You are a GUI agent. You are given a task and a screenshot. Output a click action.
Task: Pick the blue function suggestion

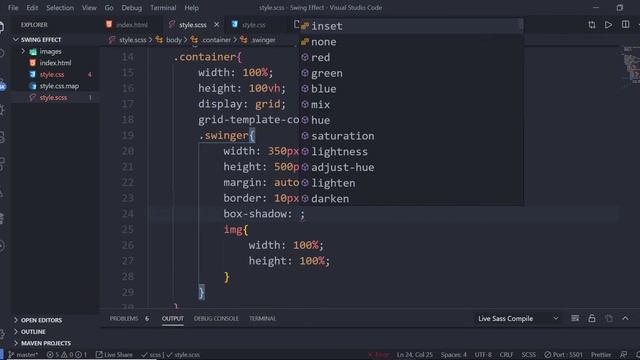click(411, 89)
